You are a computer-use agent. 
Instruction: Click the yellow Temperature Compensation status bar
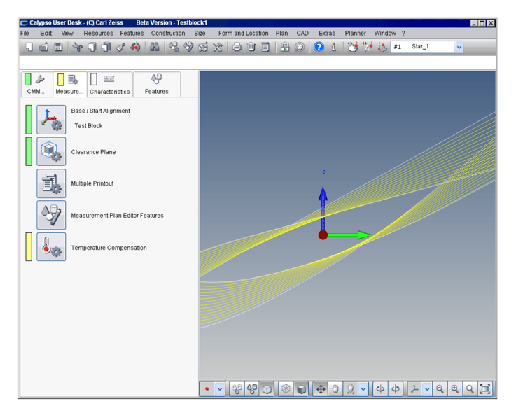[29, 247]
